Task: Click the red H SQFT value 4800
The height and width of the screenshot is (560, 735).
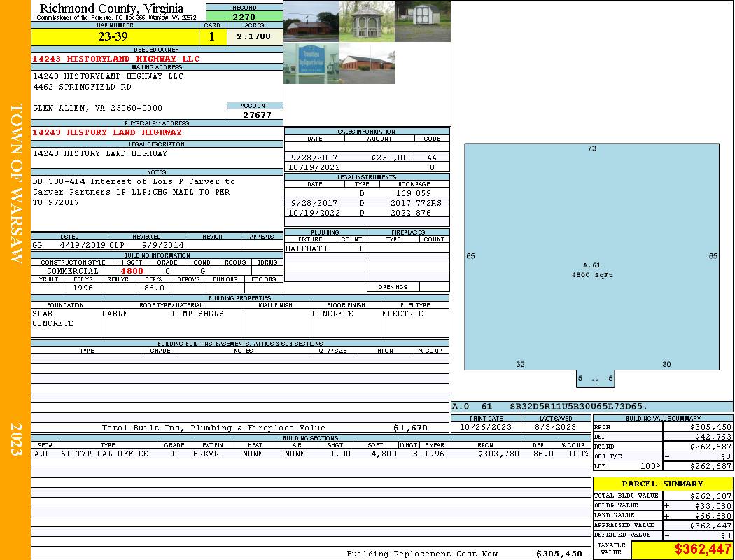Action: (x=132, y=271)
